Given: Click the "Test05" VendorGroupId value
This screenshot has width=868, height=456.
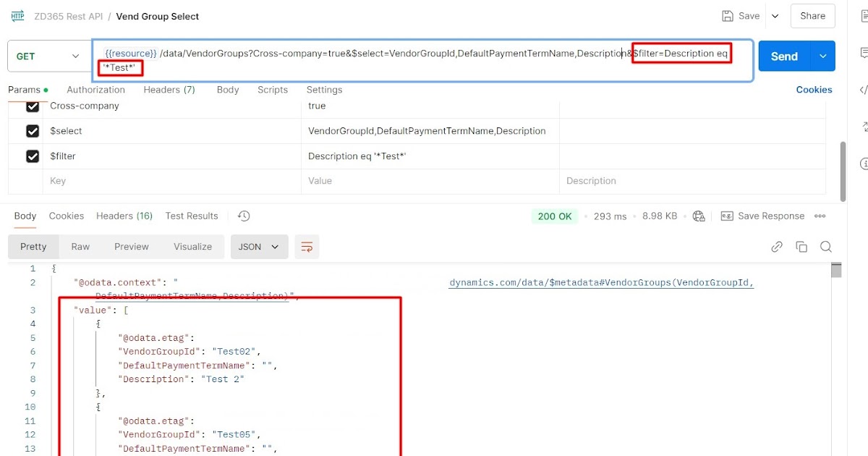Looking at the screenshot, I should point(235,435).
